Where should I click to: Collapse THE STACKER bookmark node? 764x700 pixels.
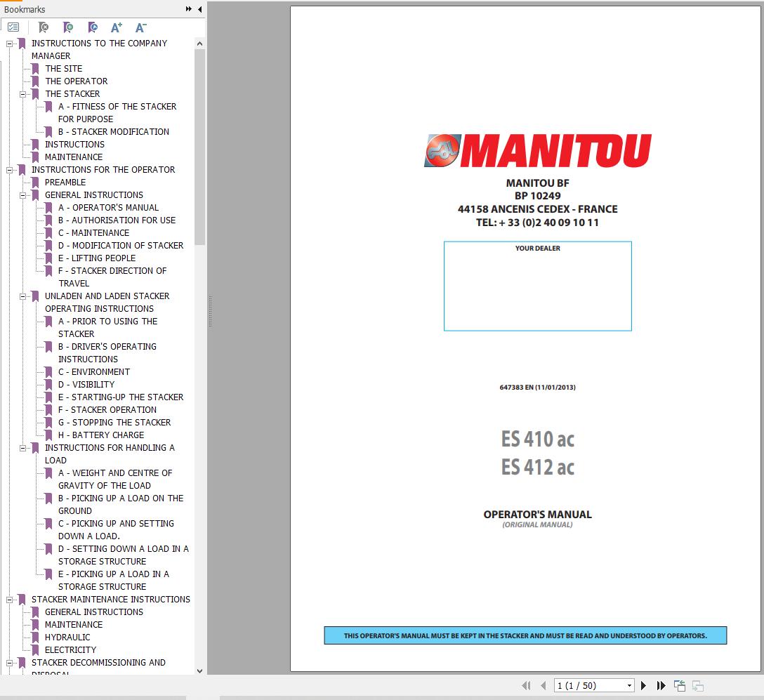coord(22,94)
